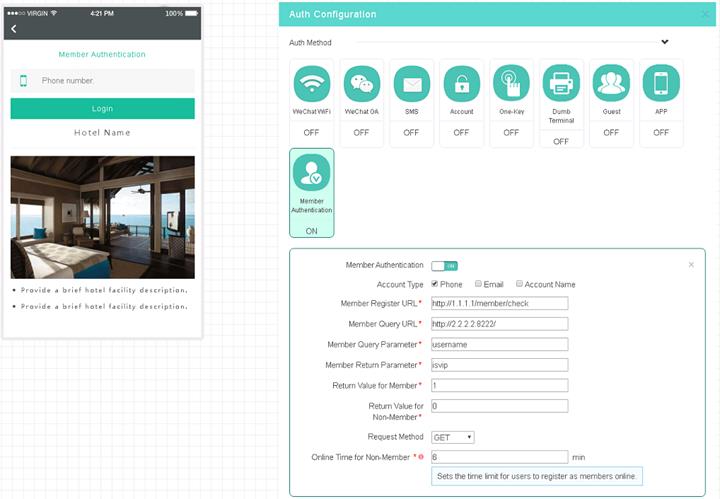
Task: Click the time limit tooltip message
Action: pos(537,476)
